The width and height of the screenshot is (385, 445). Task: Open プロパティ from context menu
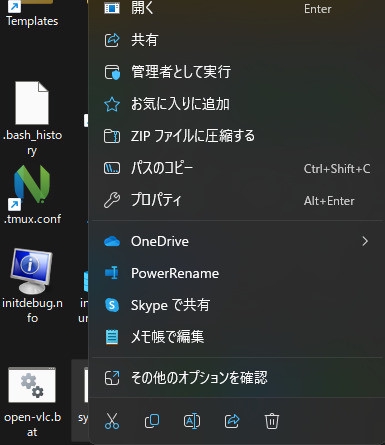(x=237, y=200)
